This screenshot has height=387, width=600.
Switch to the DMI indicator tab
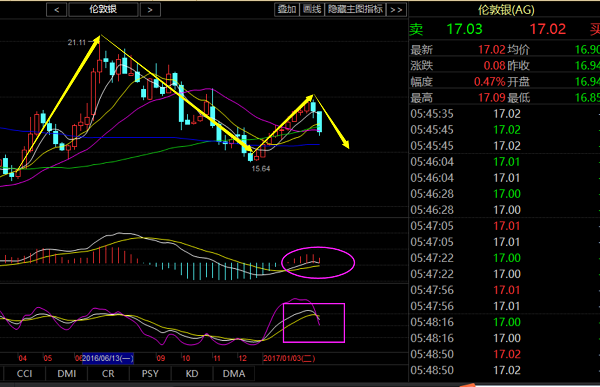point(67,374)
